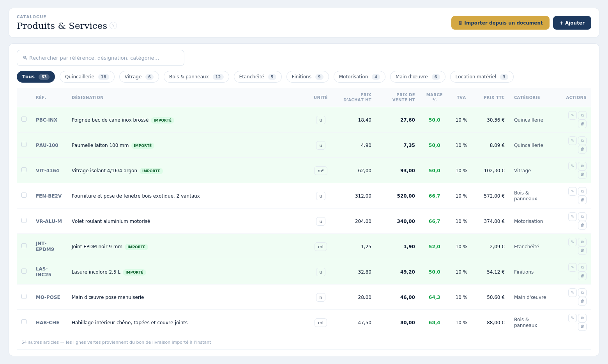Image resolution: width=608 pixels, height=364 pixels.
Task: Filter by Motorisation category
Action: coord(359,77)
